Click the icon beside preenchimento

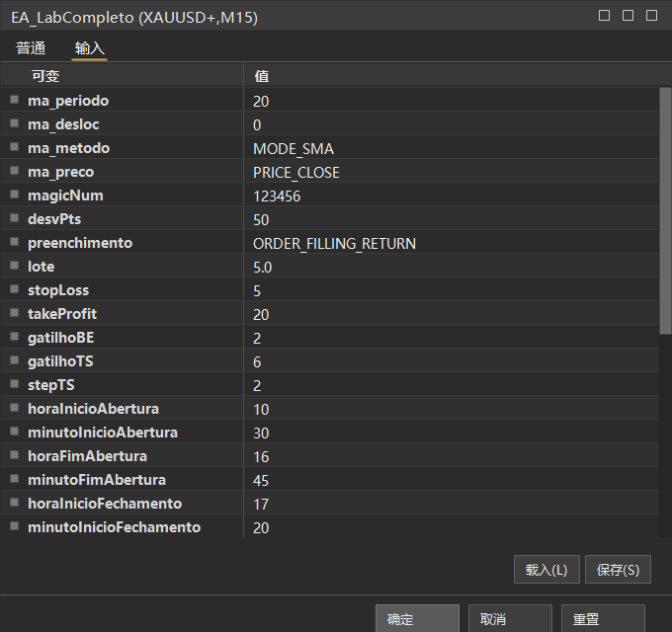[14, 242]
